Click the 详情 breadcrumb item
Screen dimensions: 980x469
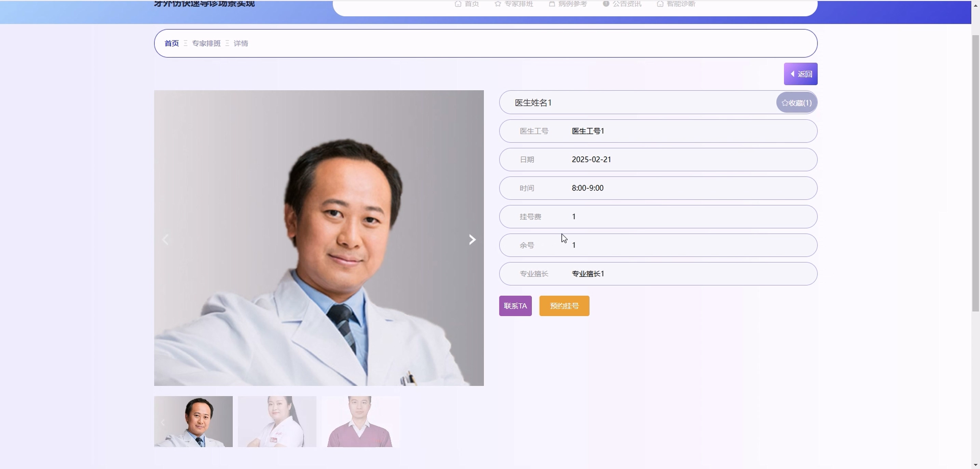tap(241, 43)
